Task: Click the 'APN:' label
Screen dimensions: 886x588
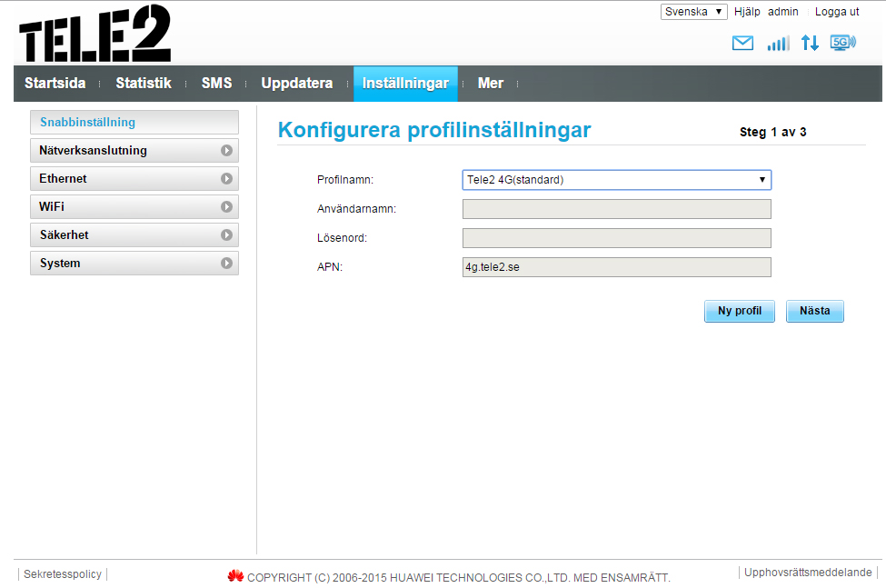Action: point(330,267)
